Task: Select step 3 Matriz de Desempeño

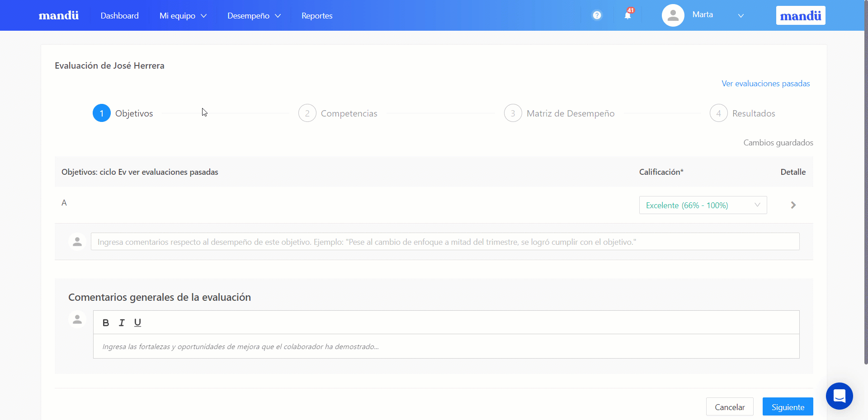Action: coord(559,113)
